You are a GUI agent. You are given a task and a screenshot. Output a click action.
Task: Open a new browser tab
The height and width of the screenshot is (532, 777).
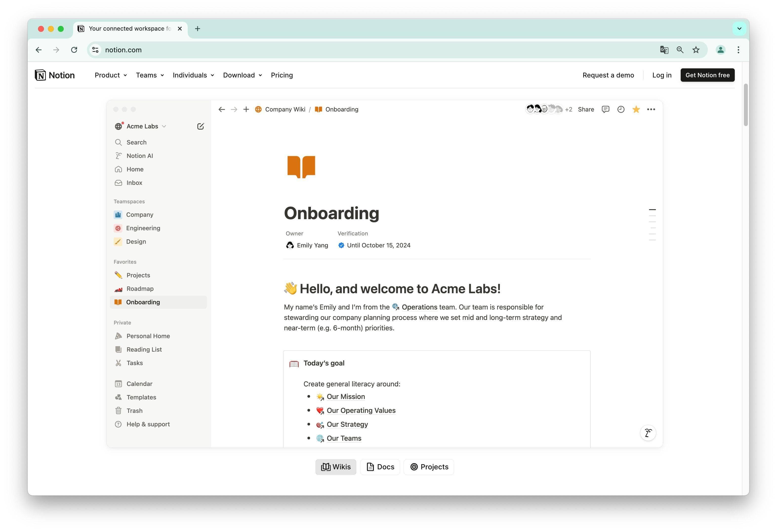(x=198, y=29)
